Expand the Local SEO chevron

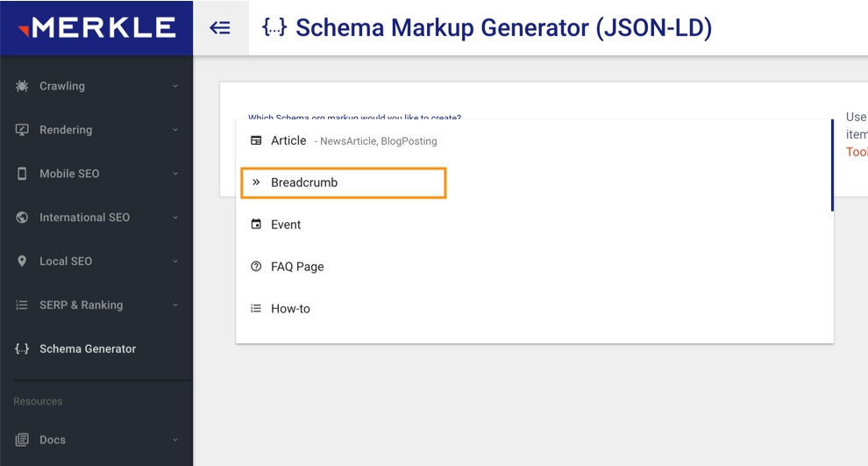tap(175, 261)
